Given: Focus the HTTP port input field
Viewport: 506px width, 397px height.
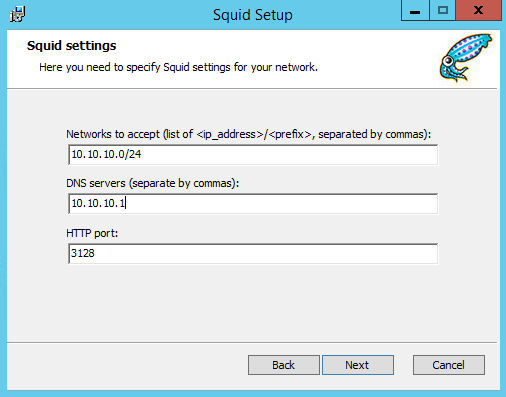Looking at the screenshot, I should pyautogui.click(x=253, y=254).
